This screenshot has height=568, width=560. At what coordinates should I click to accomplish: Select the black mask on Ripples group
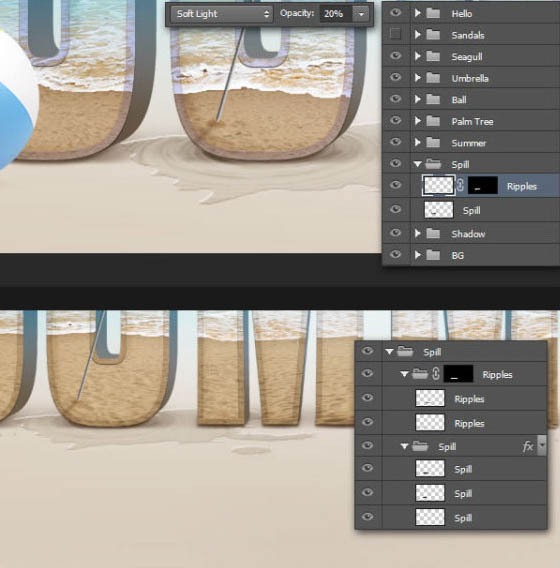click(458, 374)
